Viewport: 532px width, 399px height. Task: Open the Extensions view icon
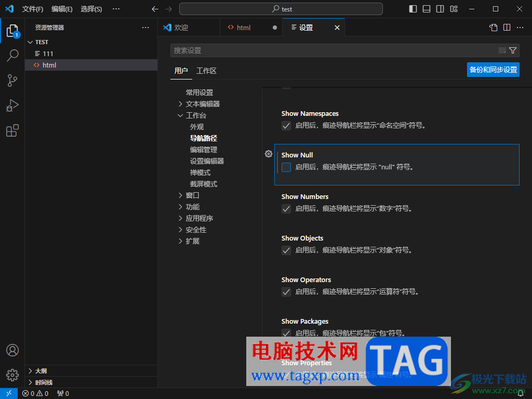click(12, 130)
